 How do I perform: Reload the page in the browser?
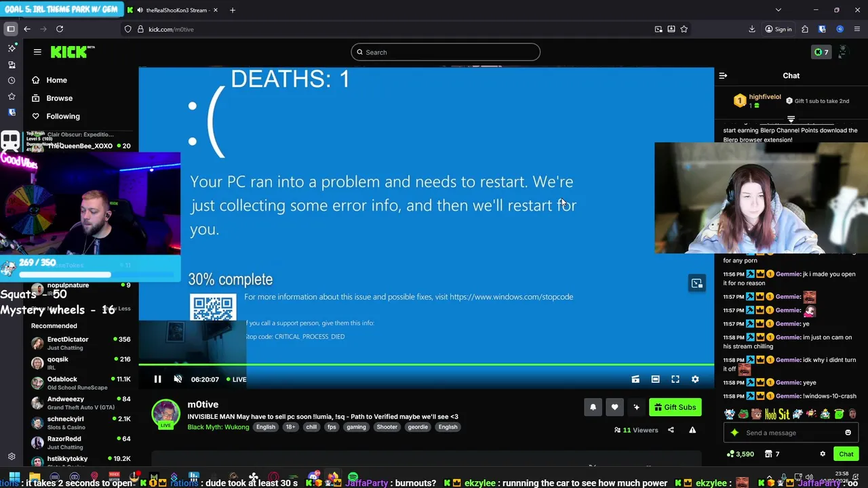pos(60,29)
